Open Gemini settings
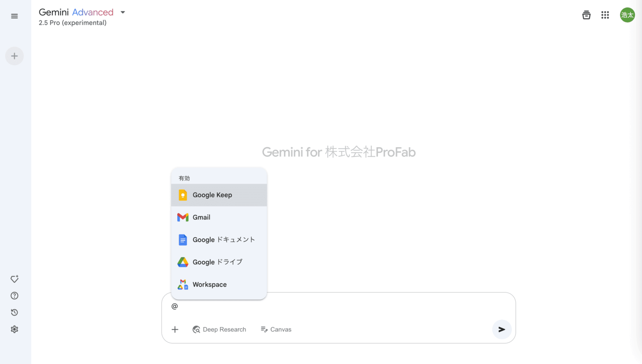Viewport: 642px width, 364px height. 14,329
